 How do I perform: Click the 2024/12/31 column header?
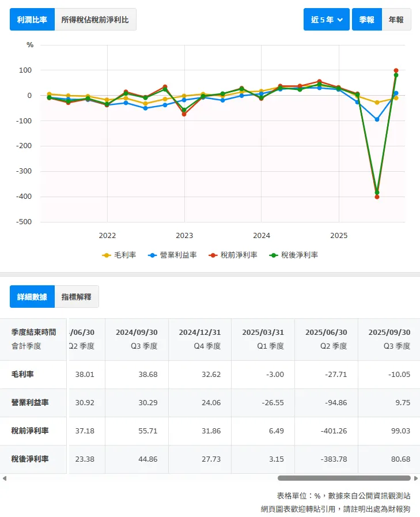(x=199, y=339)
